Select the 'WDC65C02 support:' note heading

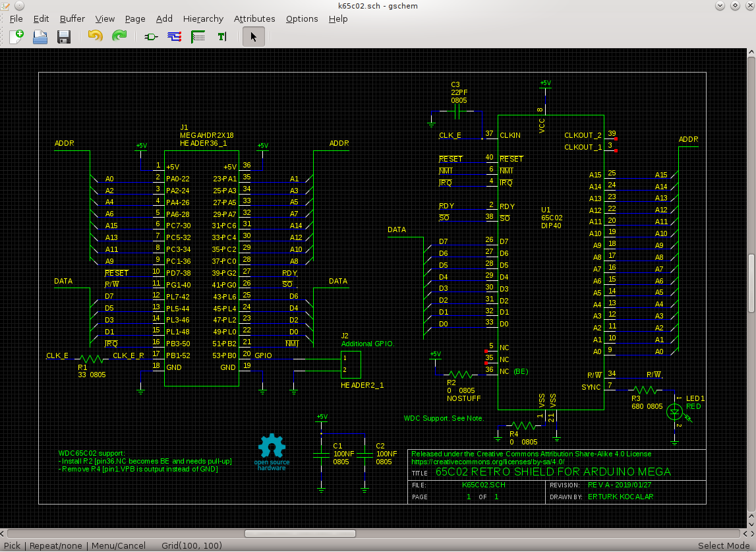tap(92, 453)
